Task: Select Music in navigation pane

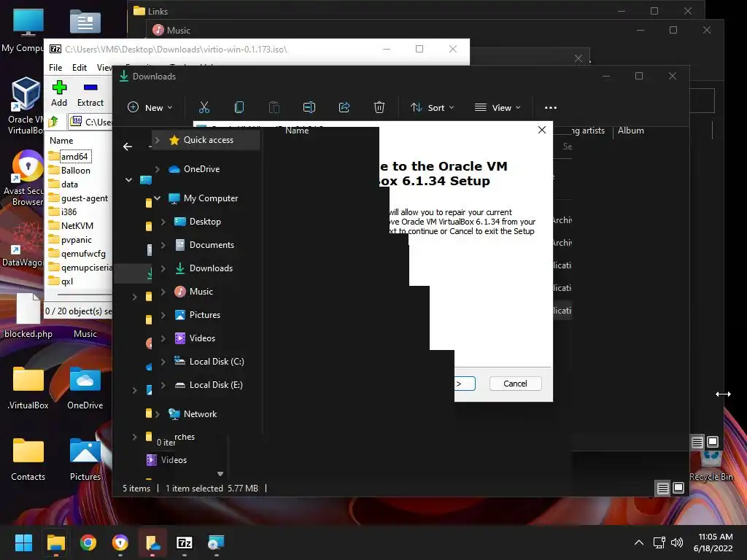Action: tap(201, 292)
